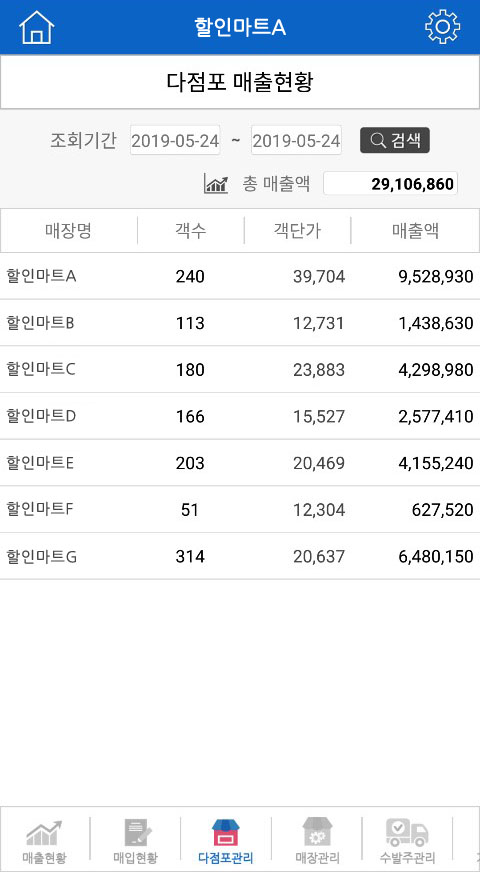The image size is (480, 872).
Task: Tap the 다점포 매출현황 title bar
Action: [x=240, y=82]
